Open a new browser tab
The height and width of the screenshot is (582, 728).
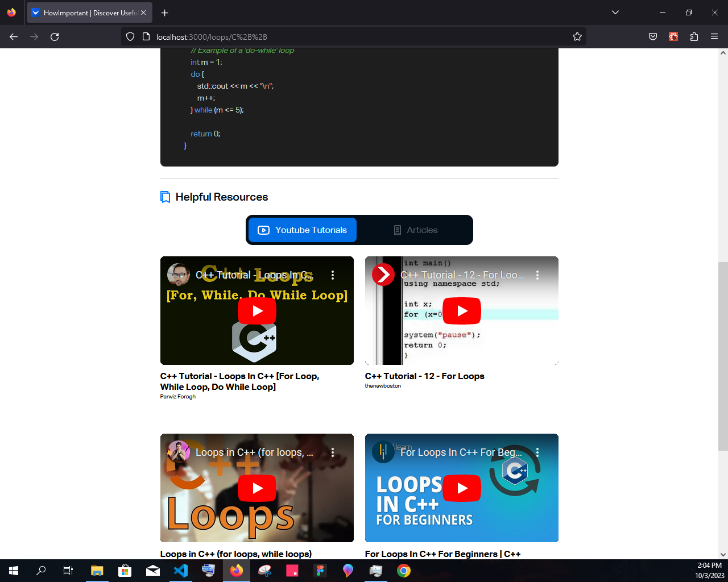[x=164, y=13]
